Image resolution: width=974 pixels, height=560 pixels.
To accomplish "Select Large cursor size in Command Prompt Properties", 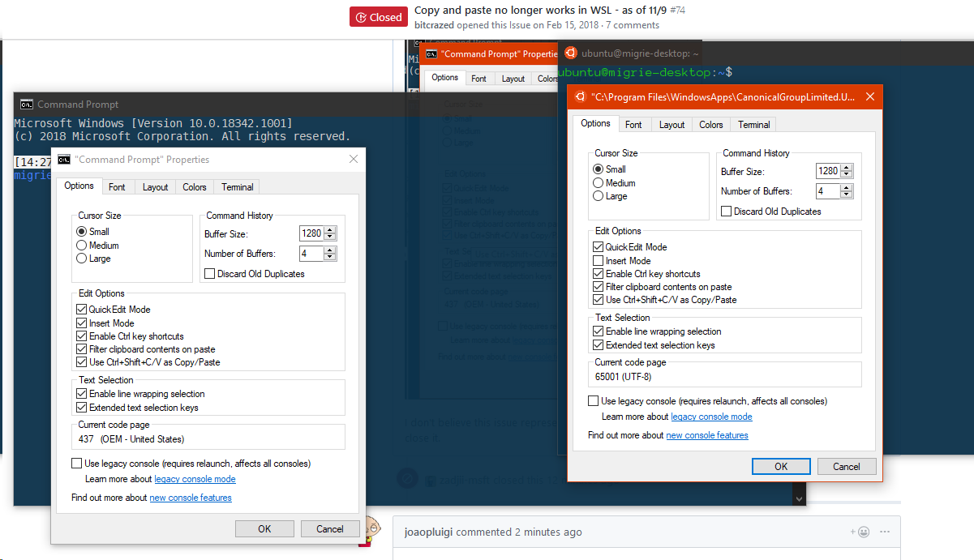I will 82,259.
